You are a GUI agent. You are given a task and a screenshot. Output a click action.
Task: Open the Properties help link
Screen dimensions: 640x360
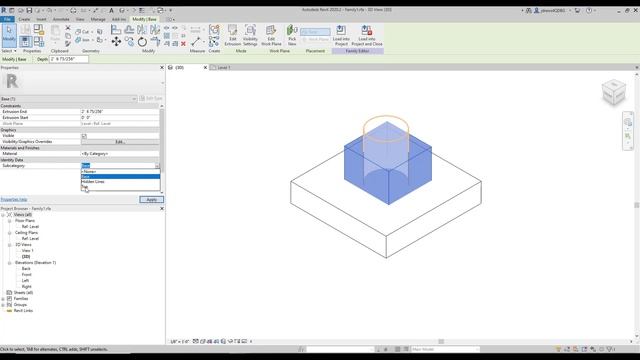pyautogui.click(x=14, y=200)
